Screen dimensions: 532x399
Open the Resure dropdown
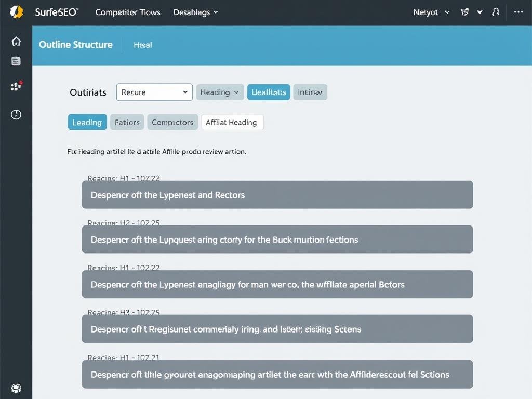(x=154, y=92)
